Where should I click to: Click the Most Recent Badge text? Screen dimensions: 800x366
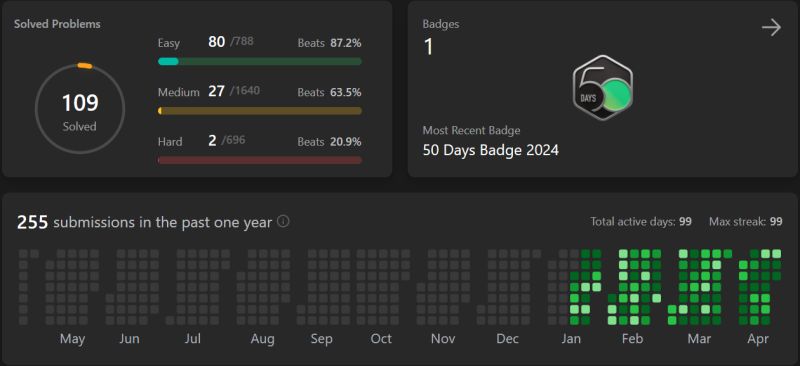[471, 130]
